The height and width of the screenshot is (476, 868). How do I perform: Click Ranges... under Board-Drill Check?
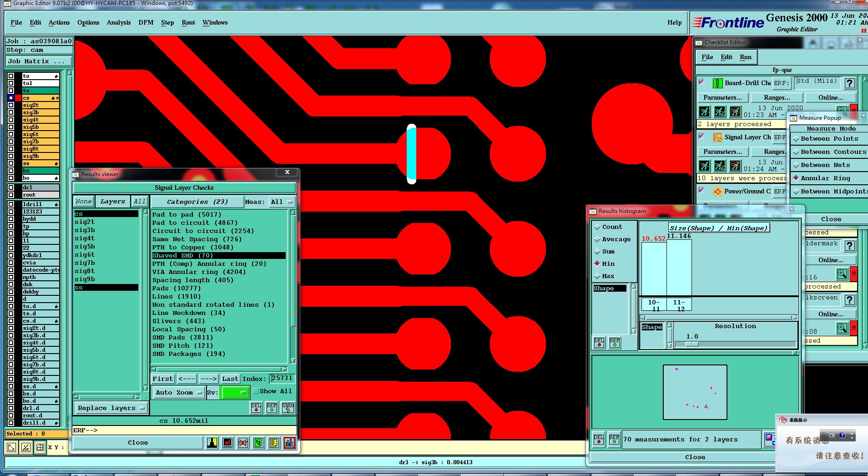[x=777, y=97]
